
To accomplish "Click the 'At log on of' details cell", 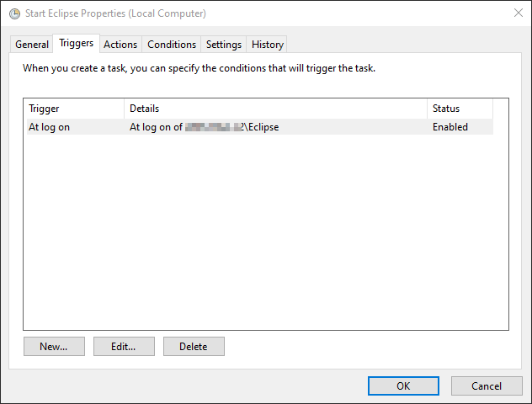I will coord(275,127).
